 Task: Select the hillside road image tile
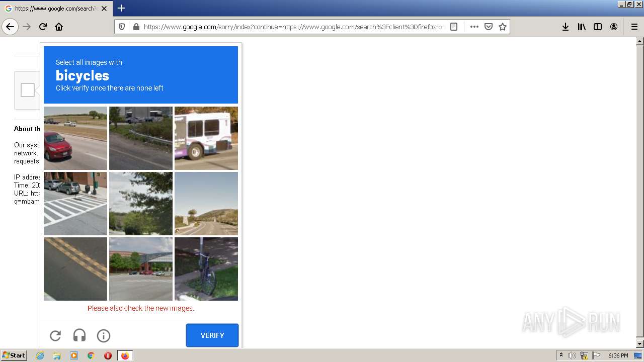point(206,204)
